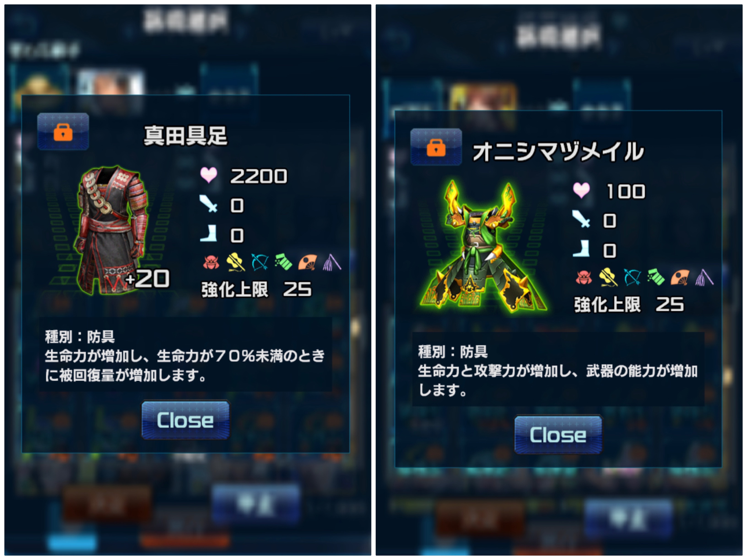Toggle the lock on オニシマヅメイル armor
Image resolution: width=747 pixels, height=560 pixels.
click(x=436, y=147)
